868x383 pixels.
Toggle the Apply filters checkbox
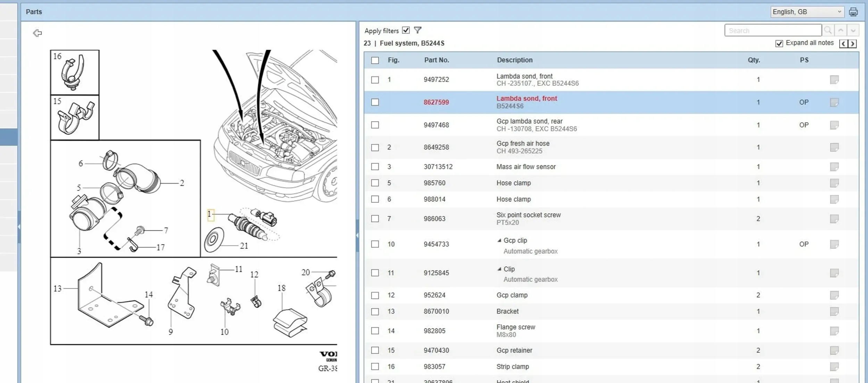pos(406,30)
